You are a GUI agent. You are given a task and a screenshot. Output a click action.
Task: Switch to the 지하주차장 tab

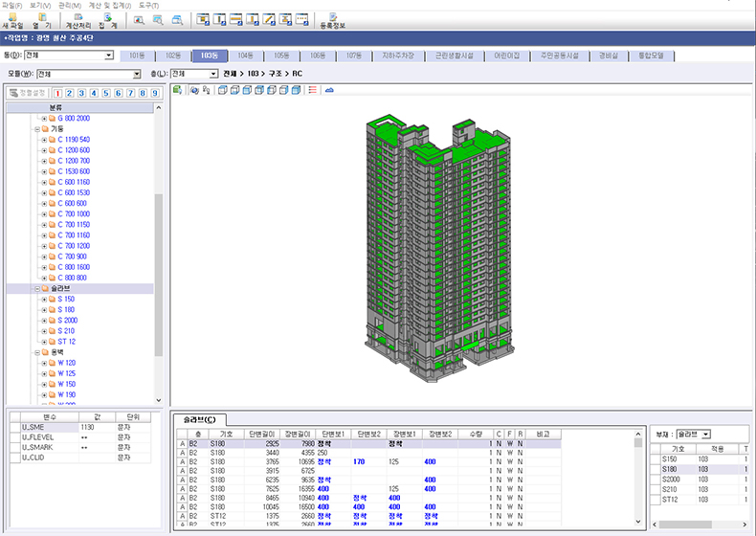pos(398,56)
